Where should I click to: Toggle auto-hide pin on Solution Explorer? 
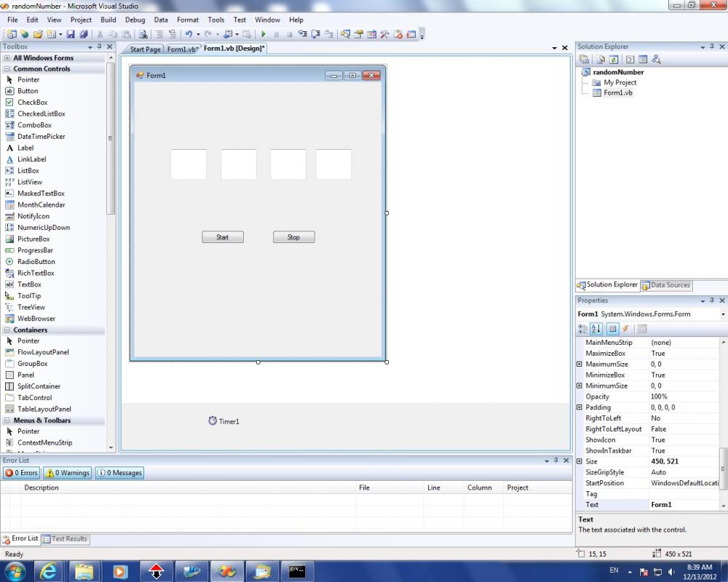(x=712, y=47)
